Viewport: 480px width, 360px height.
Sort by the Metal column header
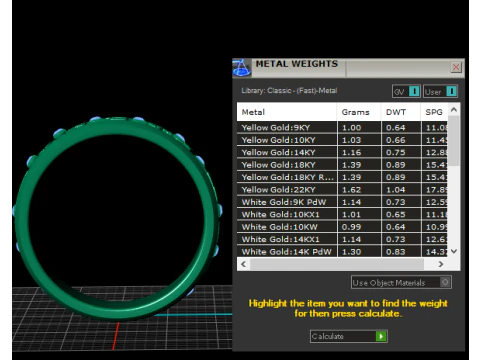coord(287,112)
